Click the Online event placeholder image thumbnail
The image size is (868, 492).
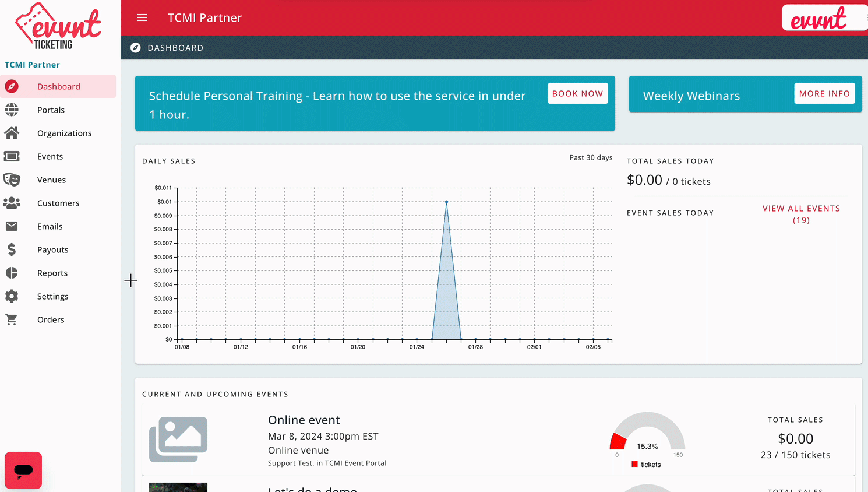point(178,439)
